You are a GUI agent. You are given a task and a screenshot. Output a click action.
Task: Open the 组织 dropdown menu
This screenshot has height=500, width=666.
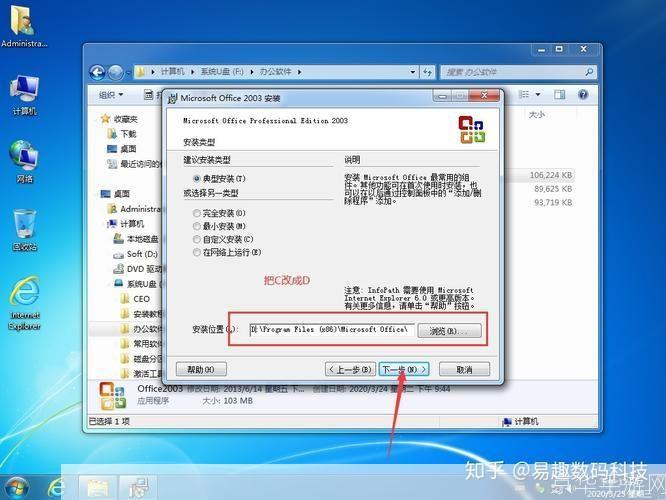pos(111,95)
